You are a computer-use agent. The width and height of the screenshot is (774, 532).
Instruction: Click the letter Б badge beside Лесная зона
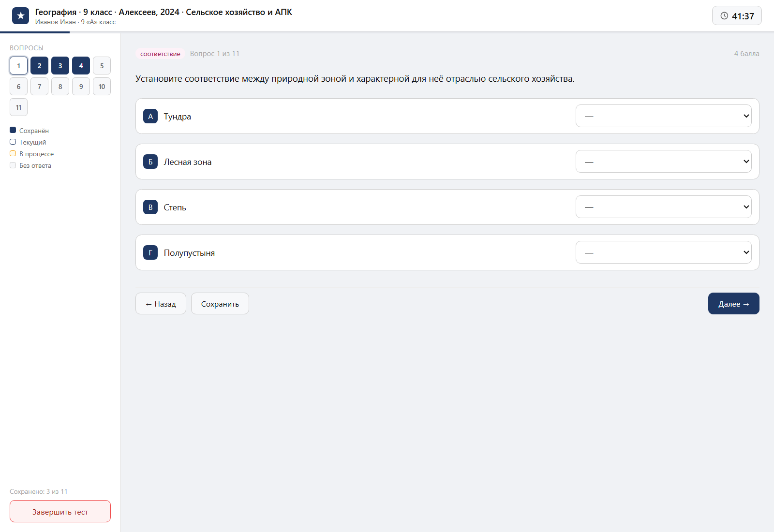click(x=150, y=162)
